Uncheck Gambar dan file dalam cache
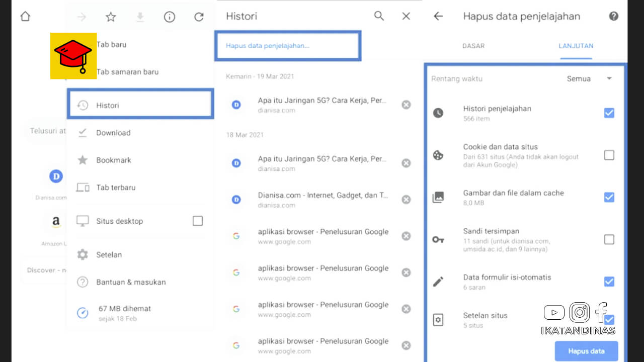 [x=609, y=197]
